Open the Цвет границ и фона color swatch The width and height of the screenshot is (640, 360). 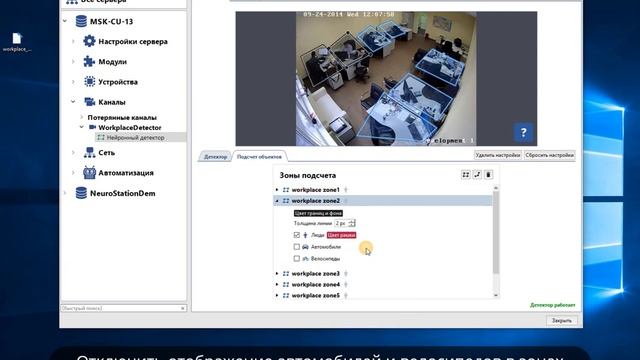point(318,213)
